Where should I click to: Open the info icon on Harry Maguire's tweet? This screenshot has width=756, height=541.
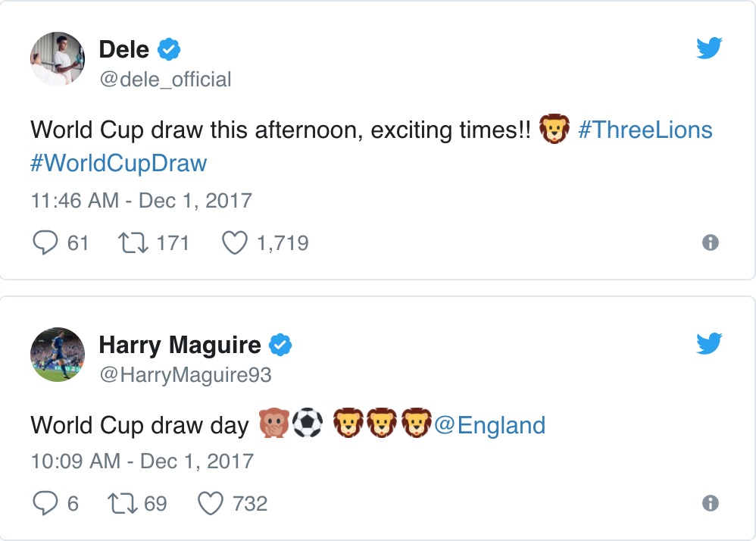click(711, 503)
